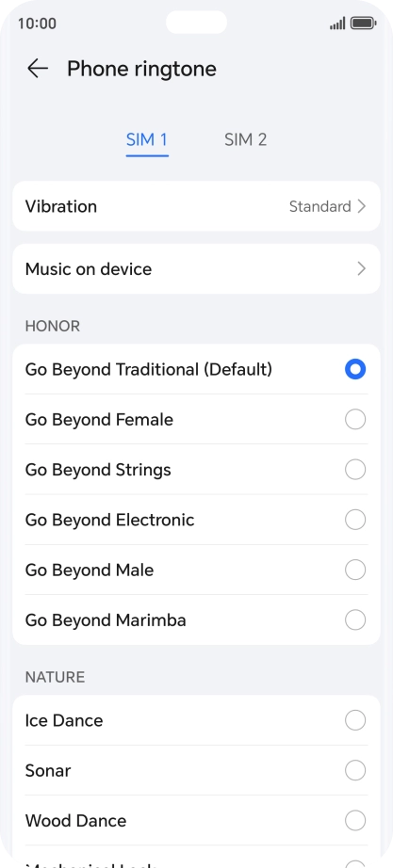Tap the battery status icon
Screen dimensions: 393x868
tap(363, 24)
